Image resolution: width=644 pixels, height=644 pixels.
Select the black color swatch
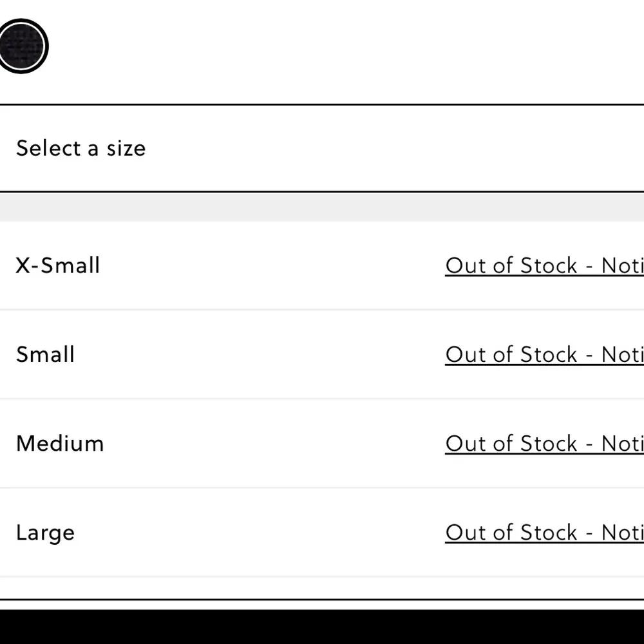22,46
